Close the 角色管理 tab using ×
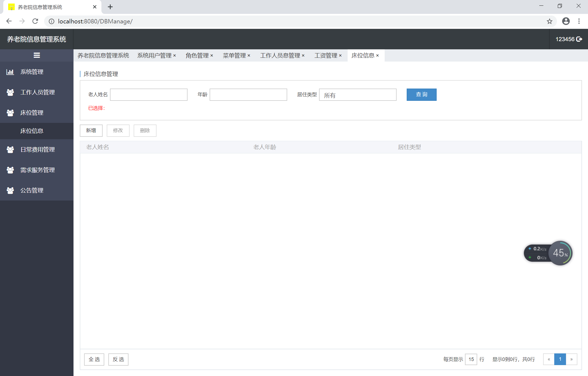Screen dimensions: 588x376 point(212,56)
